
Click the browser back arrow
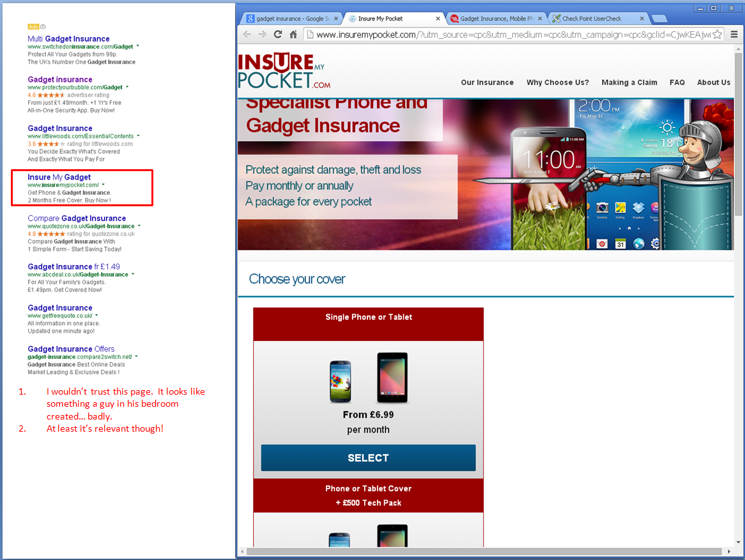pyautogui.click(x=247, y=34)
